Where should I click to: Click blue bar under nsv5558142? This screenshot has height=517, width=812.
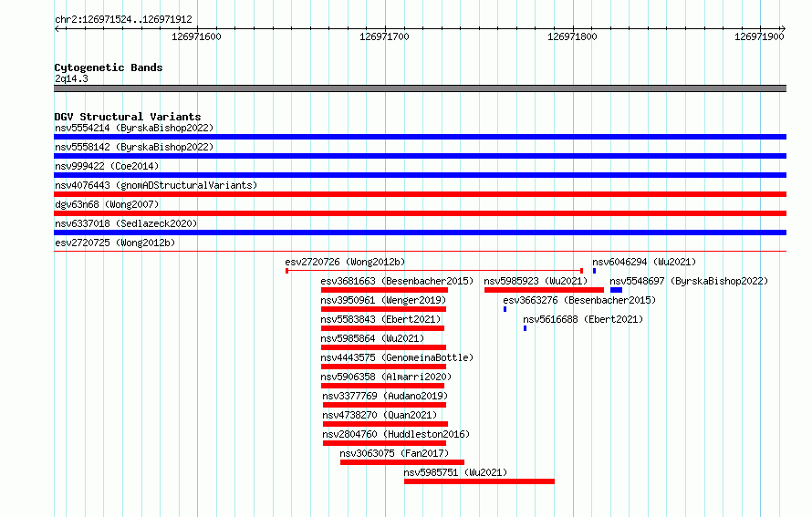click(420, 156)
